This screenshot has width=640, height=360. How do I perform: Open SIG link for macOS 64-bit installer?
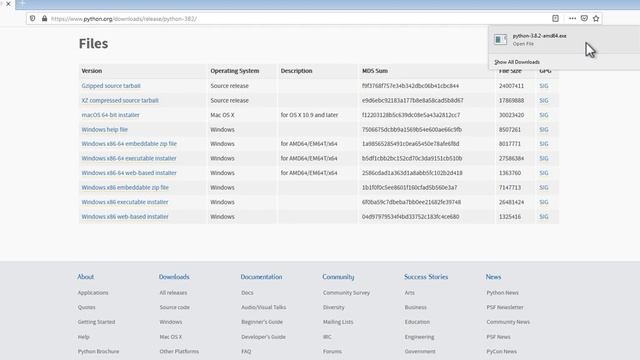544,115
